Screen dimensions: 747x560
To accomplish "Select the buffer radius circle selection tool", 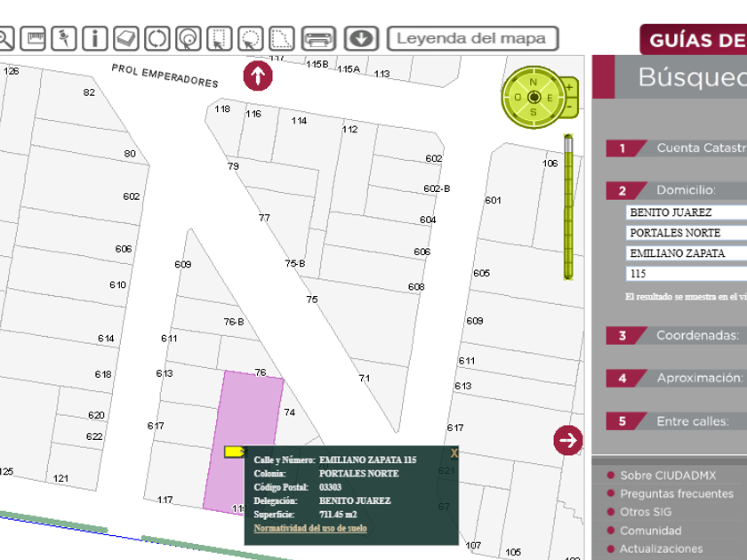I will point(189,38).
